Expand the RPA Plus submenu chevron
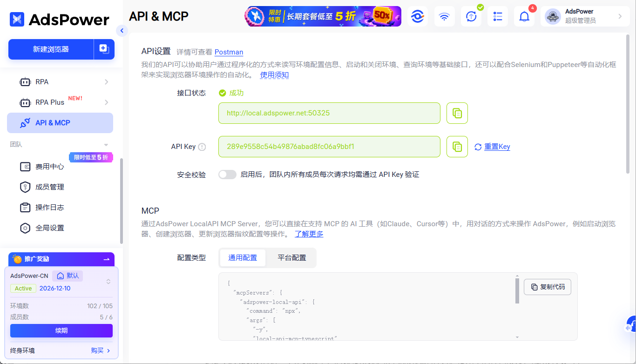This screenshot has width=636, height=364. (106, 102)
